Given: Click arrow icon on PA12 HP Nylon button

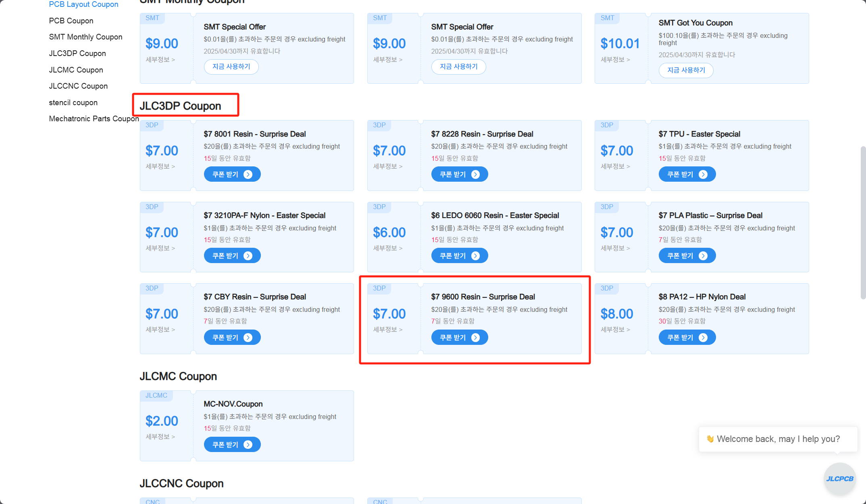Looking at the screenshot, I should click(x=703, y=338).
